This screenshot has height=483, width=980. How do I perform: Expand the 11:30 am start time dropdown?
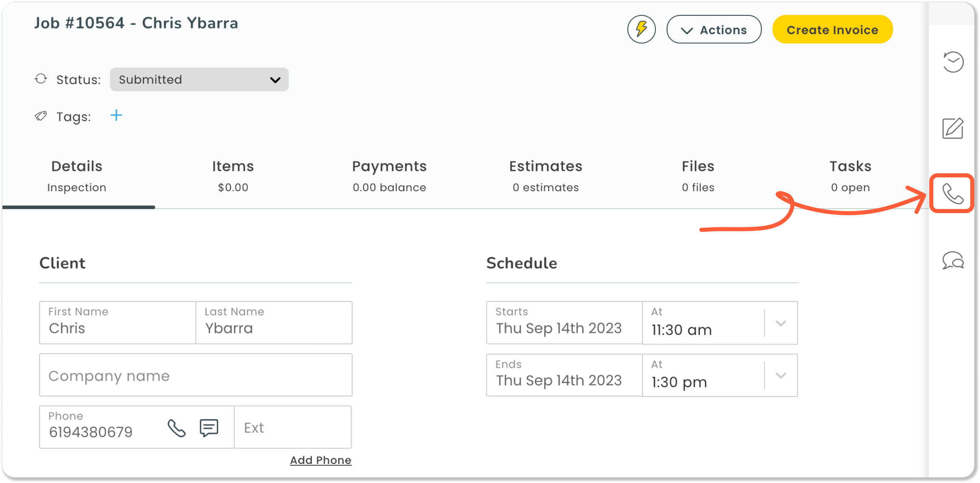781,323
